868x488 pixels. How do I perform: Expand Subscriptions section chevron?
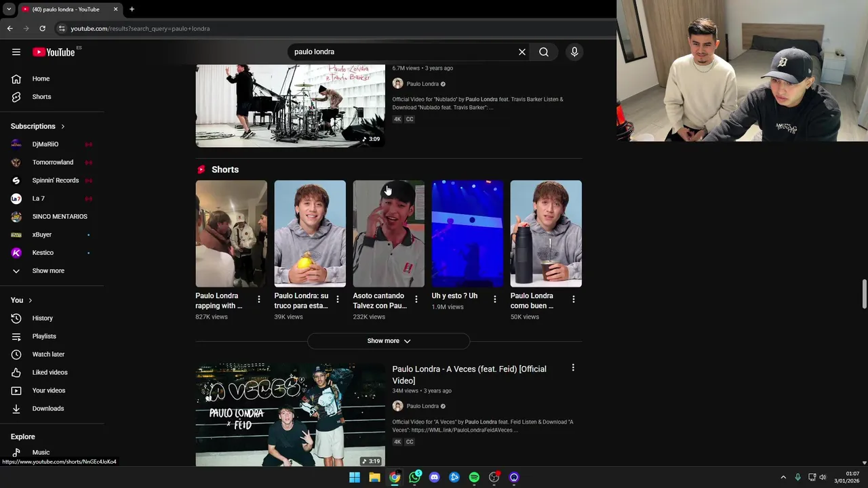coord(63,126)
